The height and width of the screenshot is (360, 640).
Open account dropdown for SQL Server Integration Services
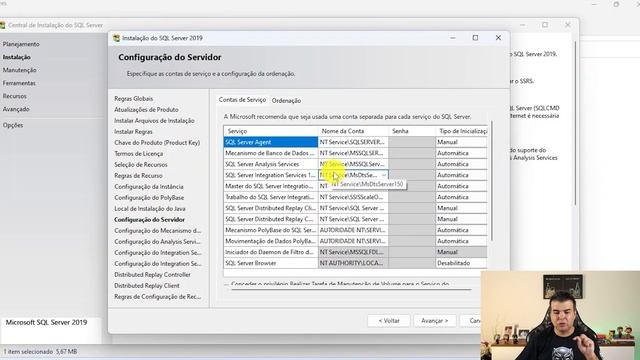coord(384,175)
